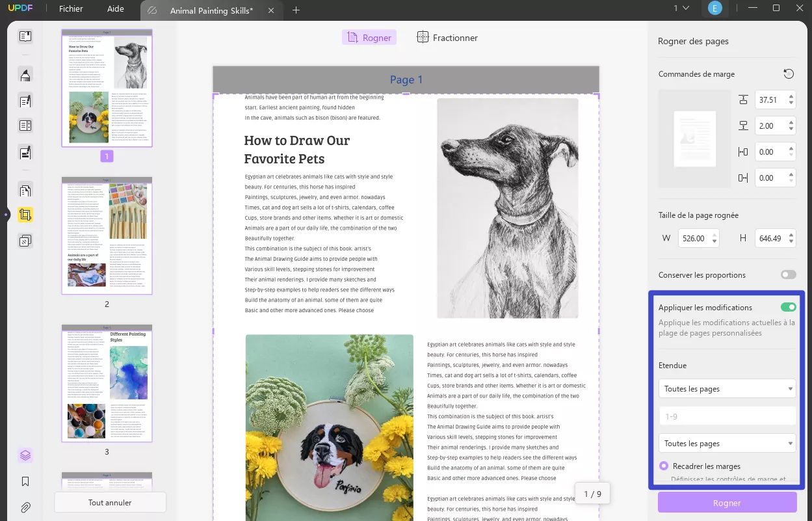Close the Animal Painting Skills tab

pyautogui.click(x=271, y=10)
